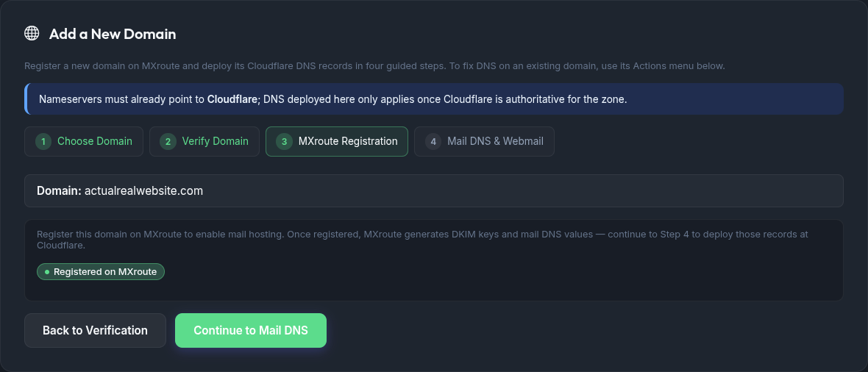Image resolution: width=868 pixels, height=372 pixels.
Task: Click the Nameservers must point to Cloudflare notice
Action: click(434, 99)
